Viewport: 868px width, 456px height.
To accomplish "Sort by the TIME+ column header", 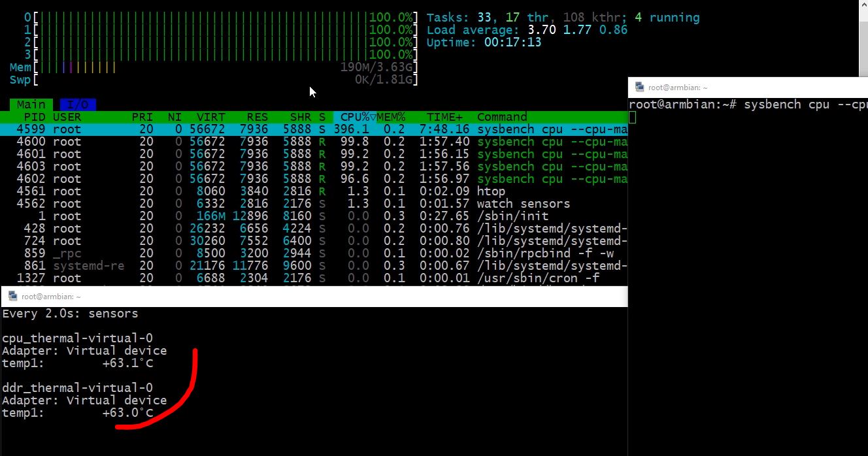I will coord(444,117).
